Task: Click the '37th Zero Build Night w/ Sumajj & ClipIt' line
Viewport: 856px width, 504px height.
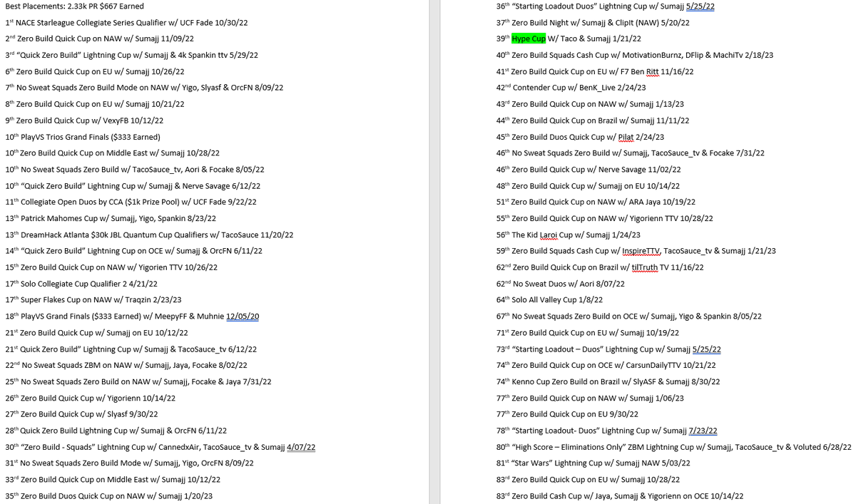Action: point(593,23)
